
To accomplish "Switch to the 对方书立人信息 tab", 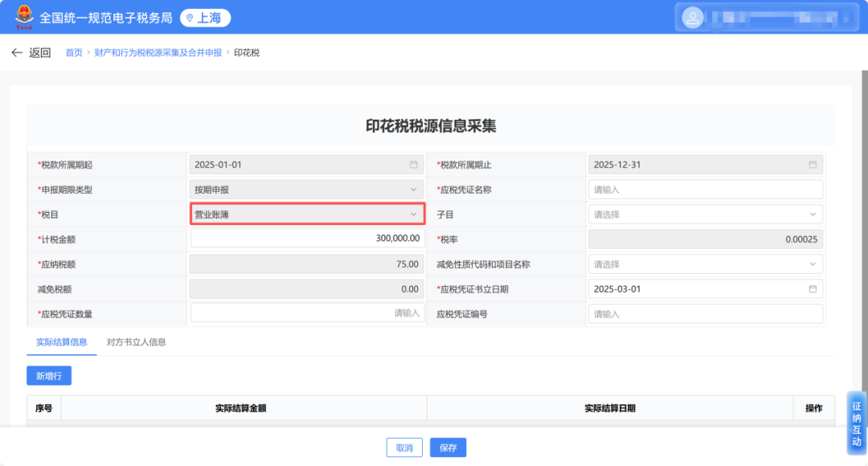I will click(x=136, y=341).
